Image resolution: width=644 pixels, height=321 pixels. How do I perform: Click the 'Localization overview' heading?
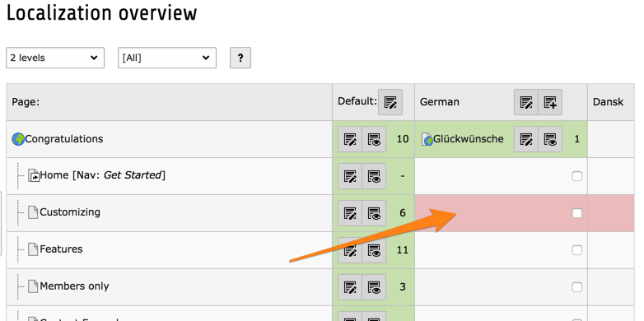(x=101, y=13)
